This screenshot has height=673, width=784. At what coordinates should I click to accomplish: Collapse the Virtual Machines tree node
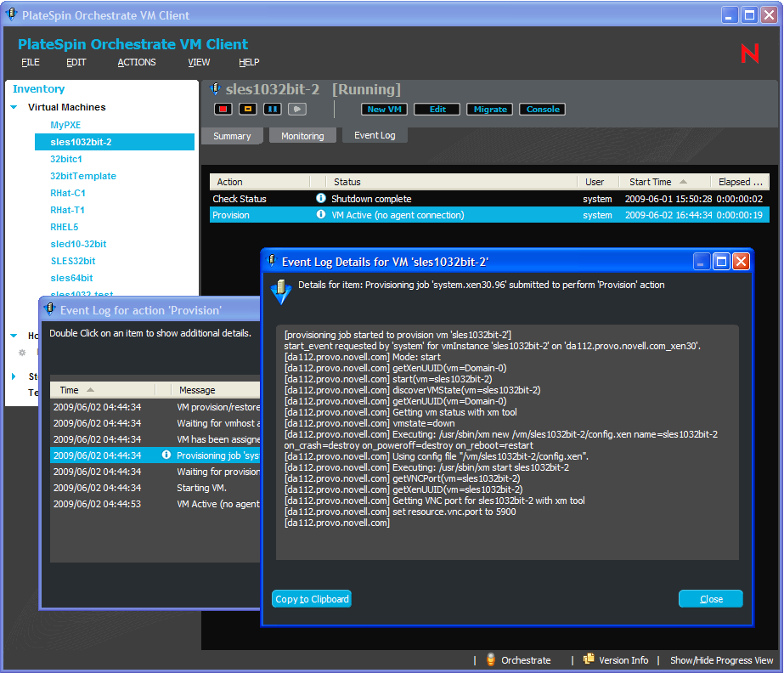(14, 108)
